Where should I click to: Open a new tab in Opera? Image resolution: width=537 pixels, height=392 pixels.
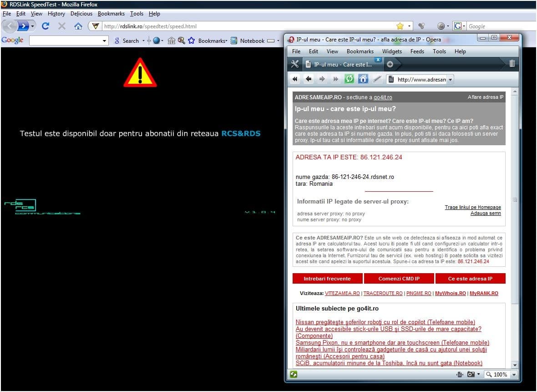pos(390,64)
